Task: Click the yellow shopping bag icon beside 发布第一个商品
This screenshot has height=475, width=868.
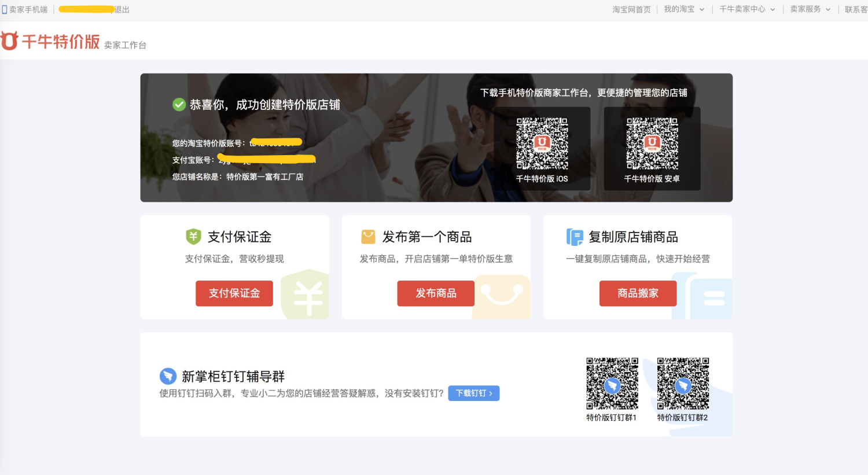Action: (x=369, y=237)
